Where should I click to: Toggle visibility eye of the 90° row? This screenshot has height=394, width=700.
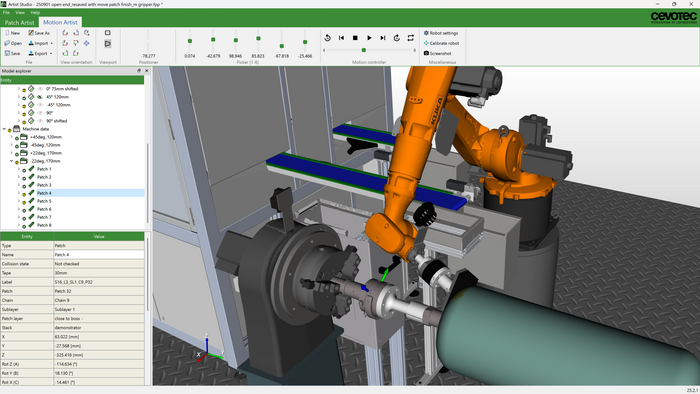pyautogui.click(x=40, y=113)
